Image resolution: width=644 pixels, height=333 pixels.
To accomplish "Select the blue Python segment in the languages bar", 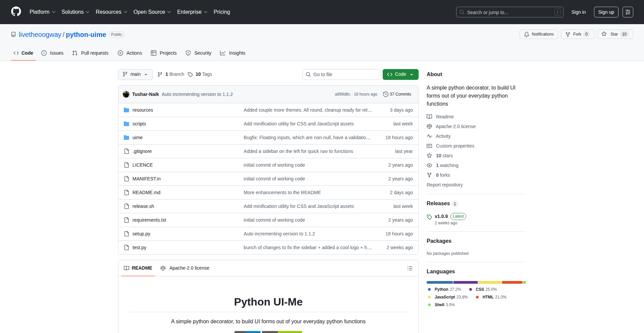I will coord(439,282).
